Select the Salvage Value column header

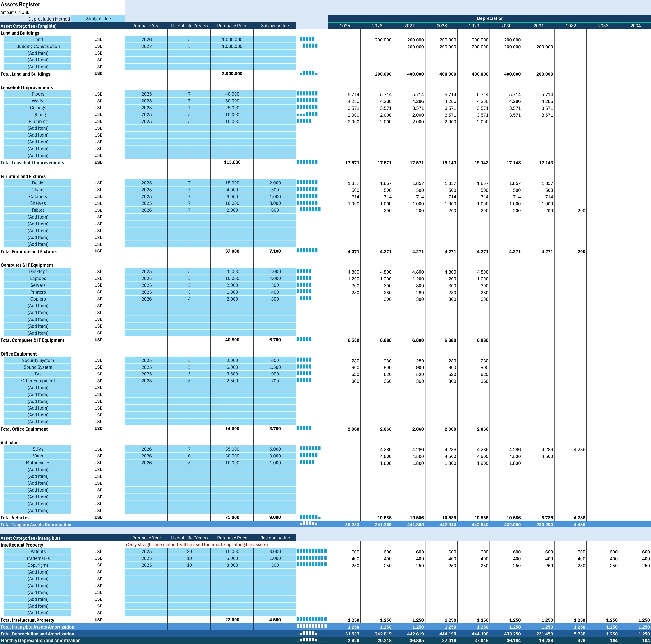tap(275, 26)
